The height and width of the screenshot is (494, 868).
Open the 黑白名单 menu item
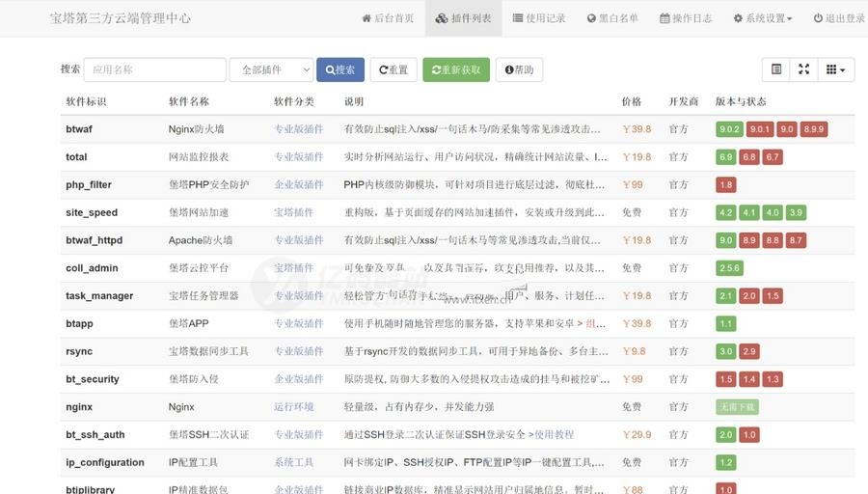[x=612, y=18]
